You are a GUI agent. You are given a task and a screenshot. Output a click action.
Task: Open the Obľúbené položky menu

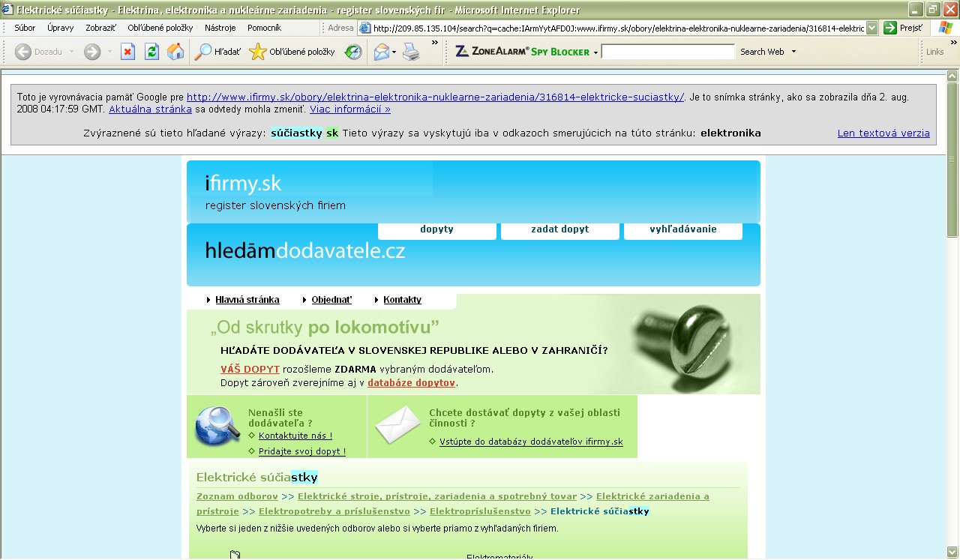click(x=160, y=28)
